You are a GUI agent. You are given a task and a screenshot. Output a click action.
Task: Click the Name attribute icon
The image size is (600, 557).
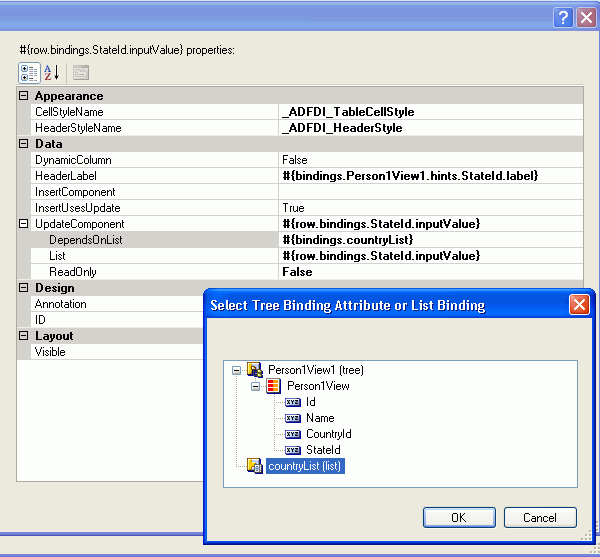pyautogui.click(x=293, y=418)
